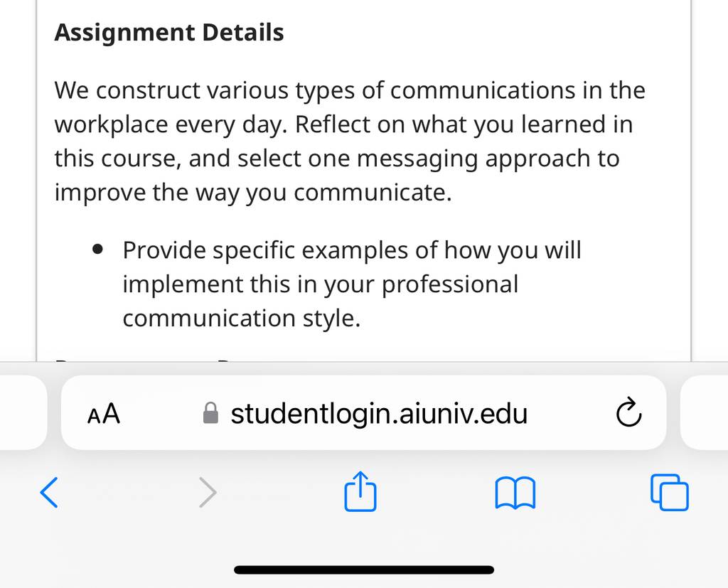Click the words 'improve the way you communicate'
728x588 pixels.
pyautogui.click(x=251, y=192)
